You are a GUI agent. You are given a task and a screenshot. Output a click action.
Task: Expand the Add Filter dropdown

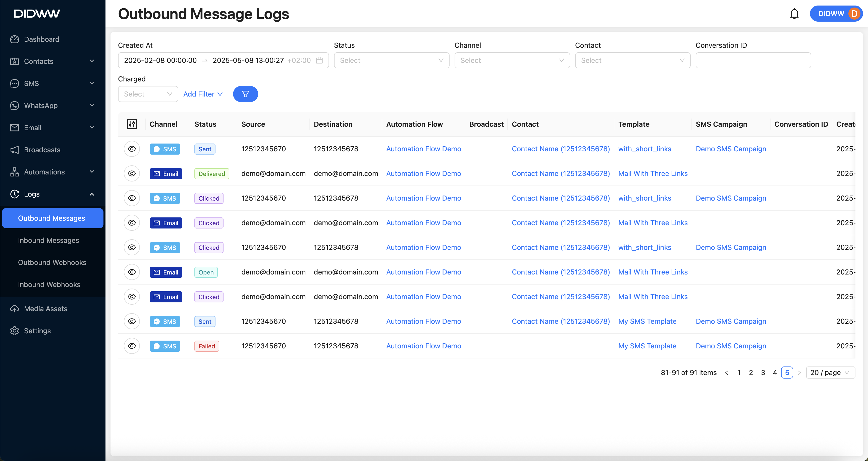pos(203,94)
